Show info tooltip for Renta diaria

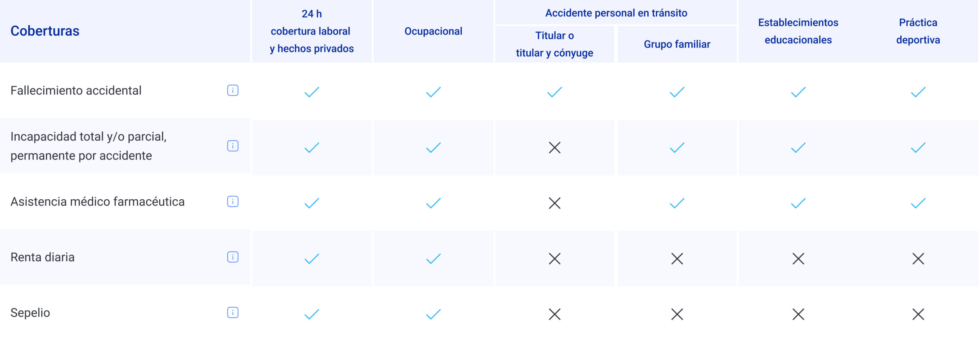[233, 257]
